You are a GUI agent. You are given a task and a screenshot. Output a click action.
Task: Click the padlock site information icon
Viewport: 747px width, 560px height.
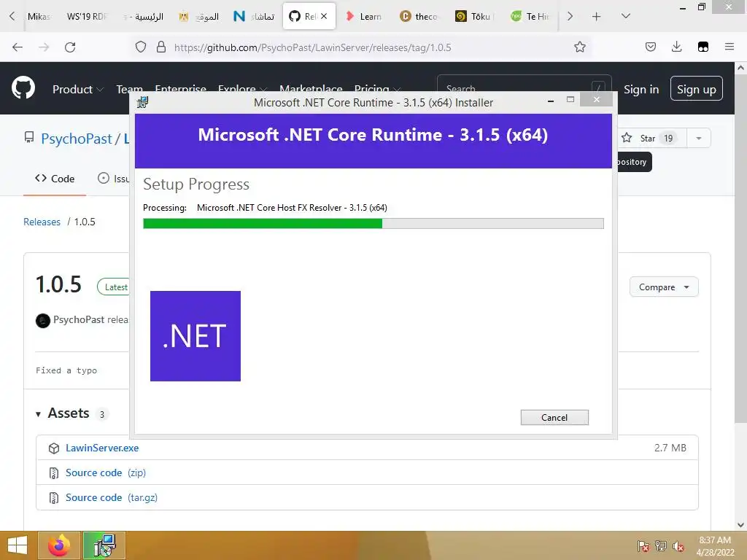[x=161, y=47]
